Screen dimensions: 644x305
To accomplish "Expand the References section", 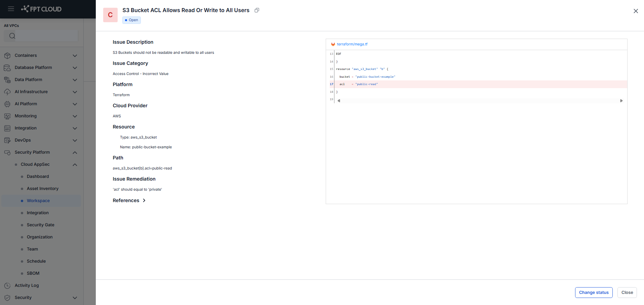I will click(129, 200).
